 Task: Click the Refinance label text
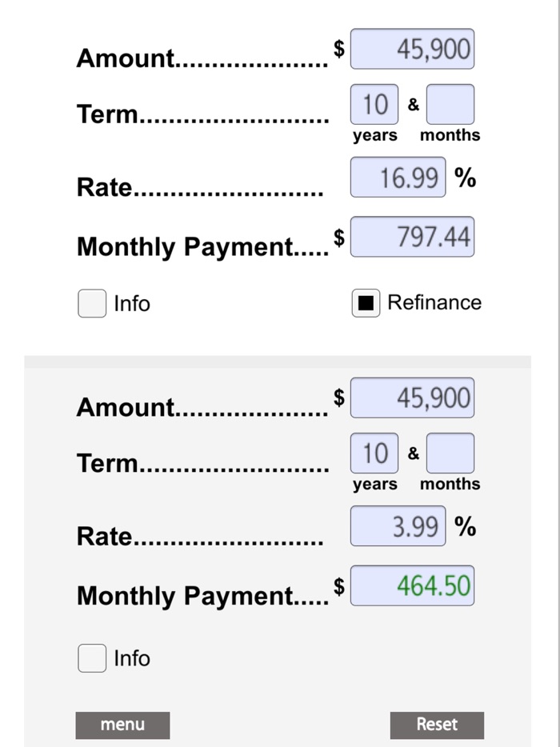tap(434, 302)
